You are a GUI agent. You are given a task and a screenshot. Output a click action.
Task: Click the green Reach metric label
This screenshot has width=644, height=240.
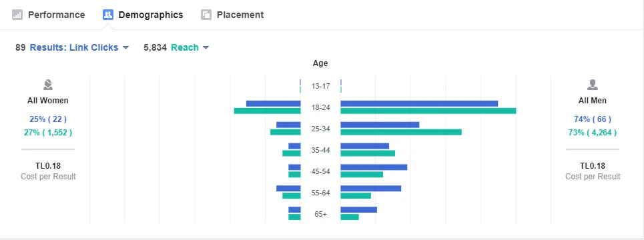185,47
